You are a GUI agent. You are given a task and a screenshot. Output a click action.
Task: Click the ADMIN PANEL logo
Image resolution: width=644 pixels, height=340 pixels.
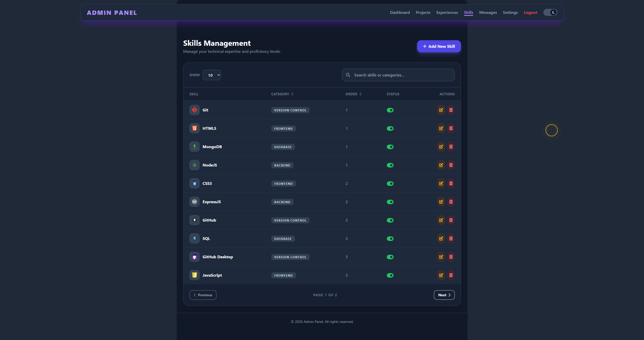click(112, 13)
